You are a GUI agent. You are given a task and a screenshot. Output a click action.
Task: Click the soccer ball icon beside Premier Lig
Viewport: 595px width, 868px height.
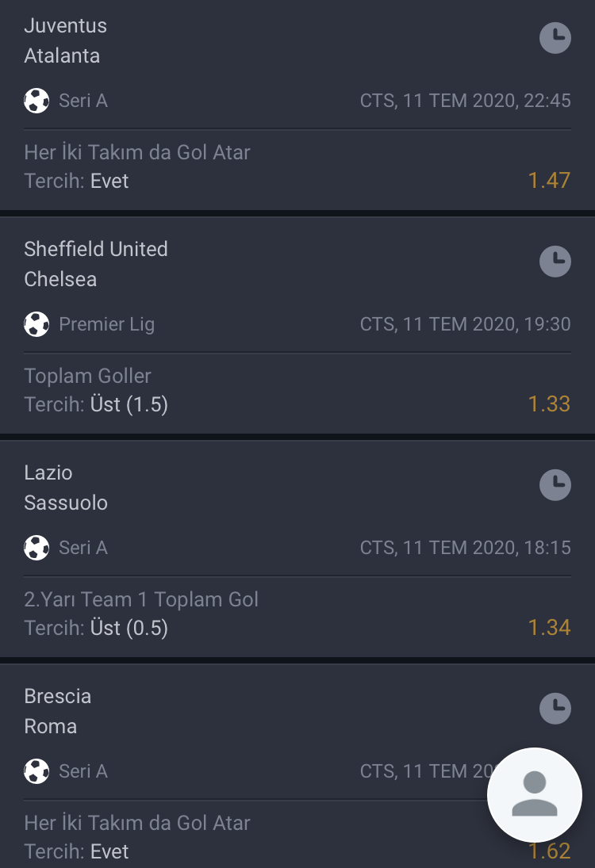click(x=36, y=324)
